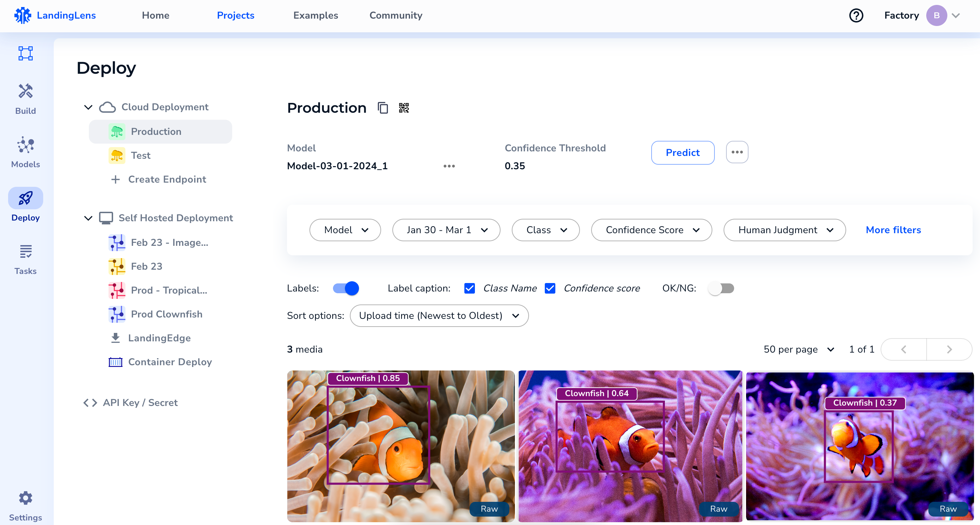Toggle the Labels switch off
This screenshot has height=525, width=980.
point(345,288)
